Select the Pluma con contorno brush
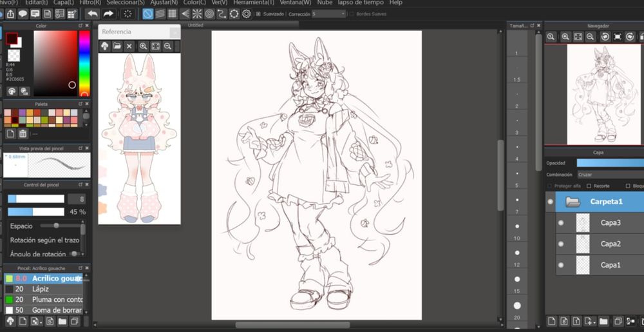644x332 pixels. 44,300
